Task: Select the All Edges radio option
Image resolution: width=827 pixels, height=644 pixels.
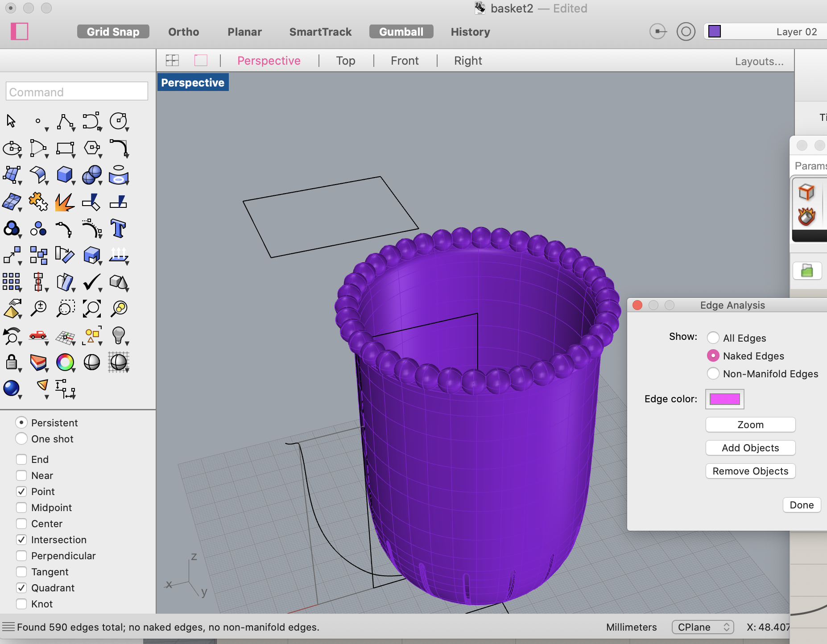Action: (x=713, y=338)
